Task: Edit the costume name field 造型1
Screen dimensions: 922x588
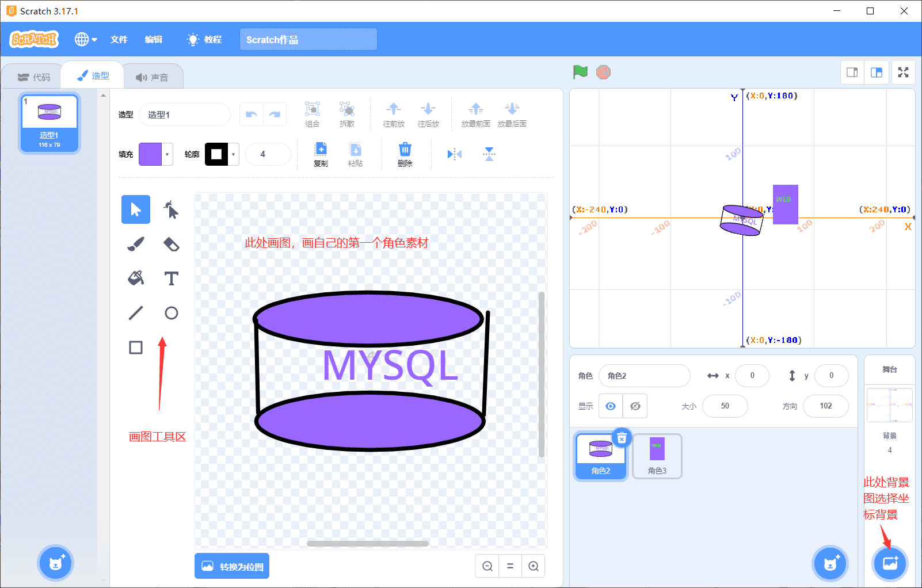Action: tap(185, 114)
